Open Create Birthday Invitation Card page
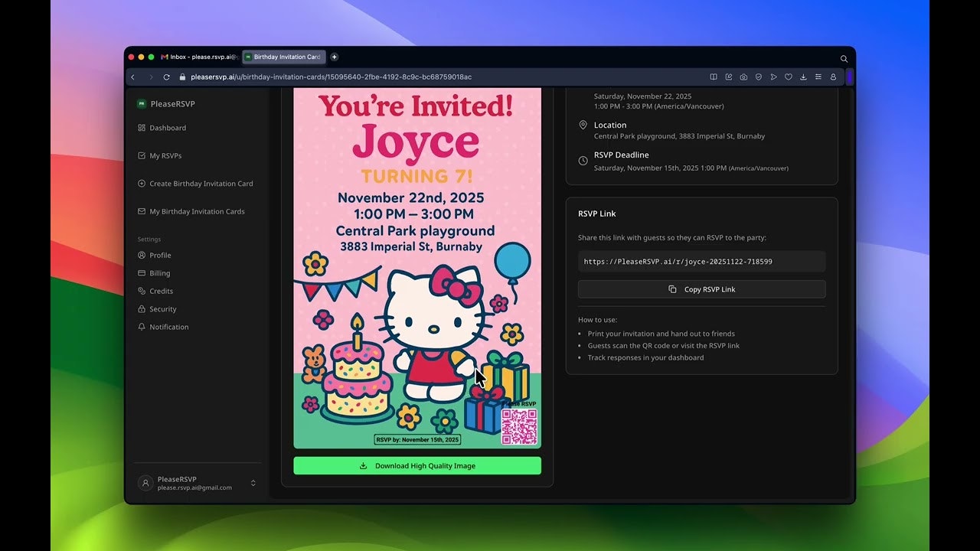The height and width of the screenshot is (551, 980). (201, 184)
